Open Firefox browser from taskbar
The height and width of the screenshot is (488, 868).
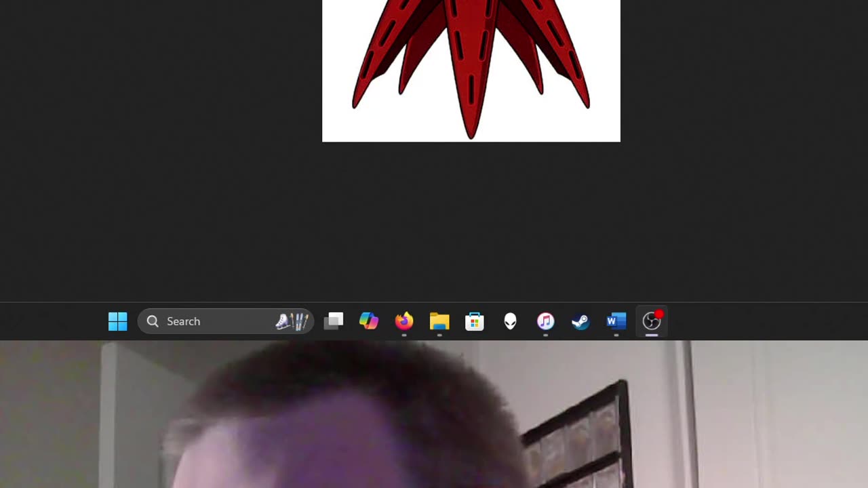(404, 321)
